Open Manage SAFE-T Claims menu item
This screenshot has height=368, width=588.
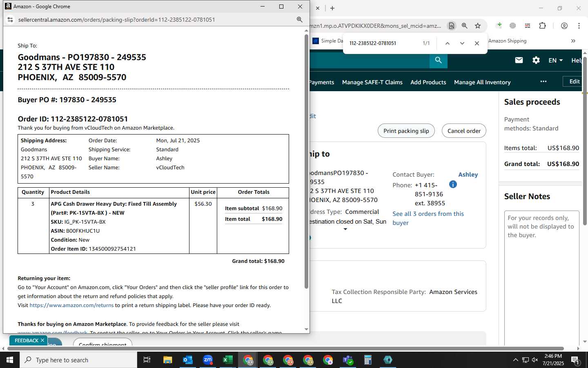pos(372,82)
